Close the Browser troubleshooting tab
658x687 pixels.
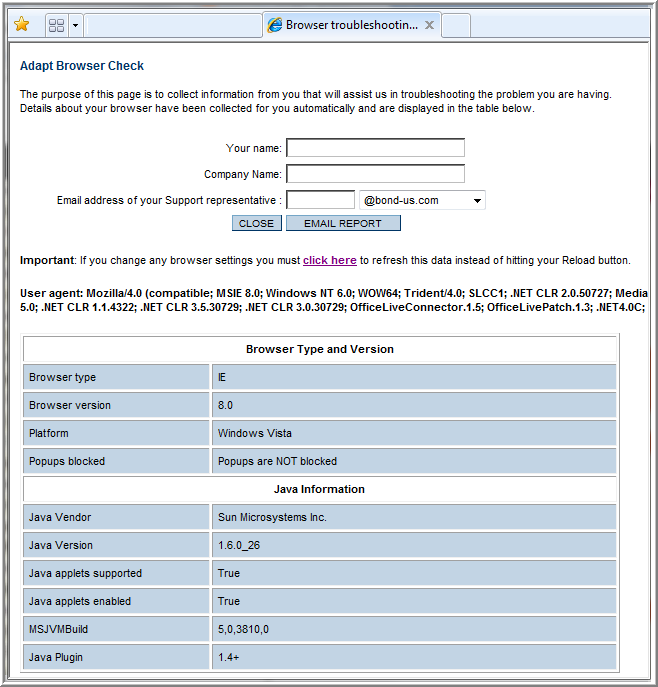[429, 25]
